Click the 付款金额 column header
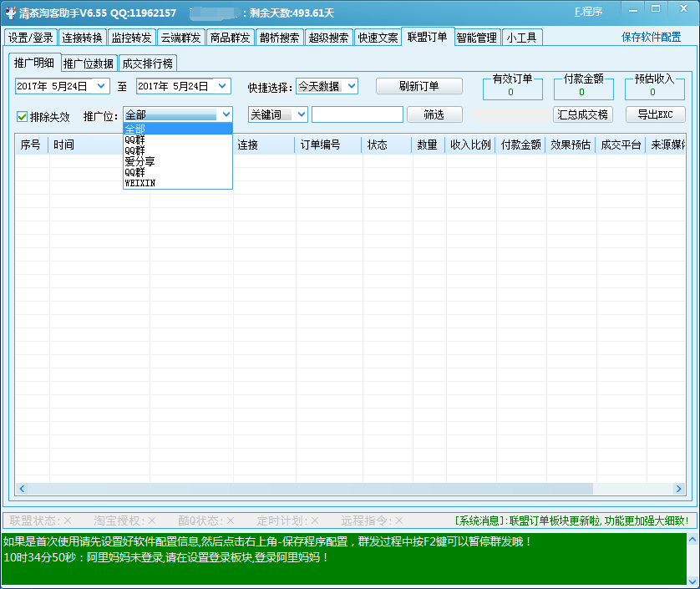 520,145
